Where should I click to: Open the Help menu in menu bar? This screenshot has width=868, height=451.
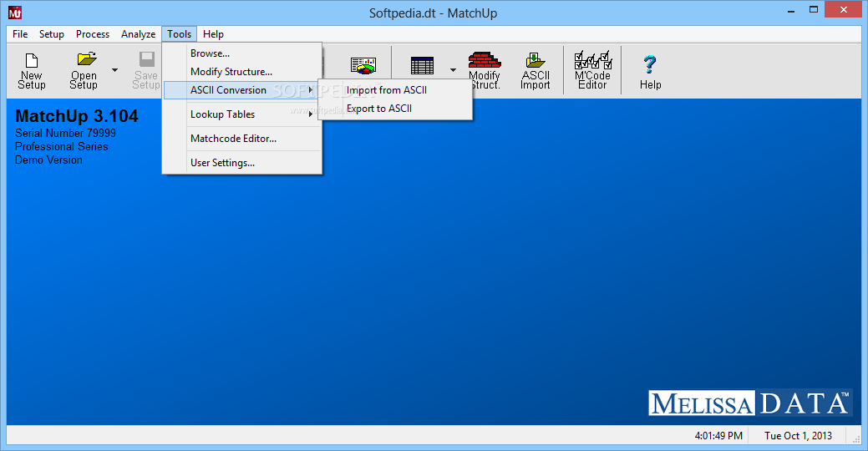pos(213,34)
